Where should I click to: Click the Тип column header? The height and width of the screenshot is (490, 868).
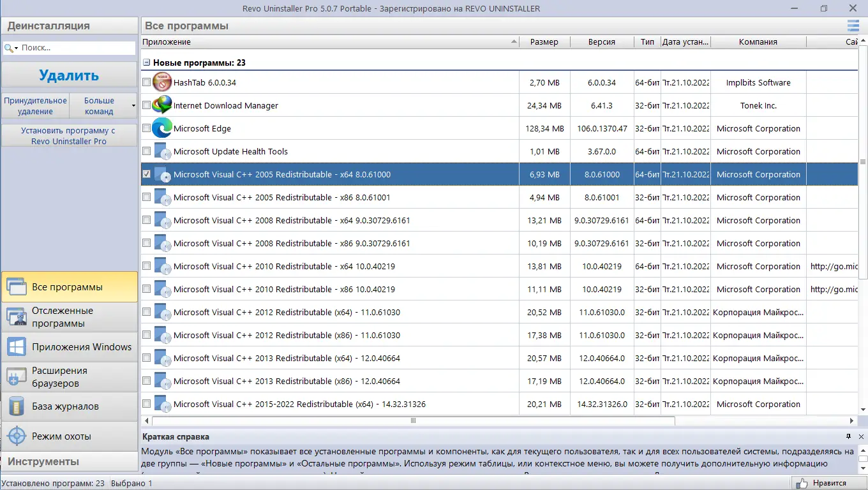pos(648,42)
